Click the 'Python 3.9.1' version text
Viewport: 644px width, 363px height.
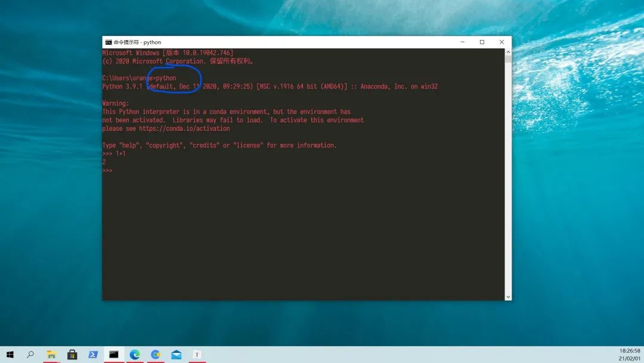click(x=122, y=87)
